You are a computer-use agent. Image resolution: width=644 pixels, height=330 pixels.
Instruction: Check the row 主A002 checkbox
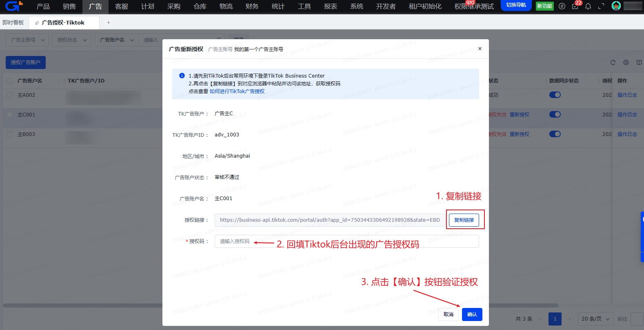(9, 95)
